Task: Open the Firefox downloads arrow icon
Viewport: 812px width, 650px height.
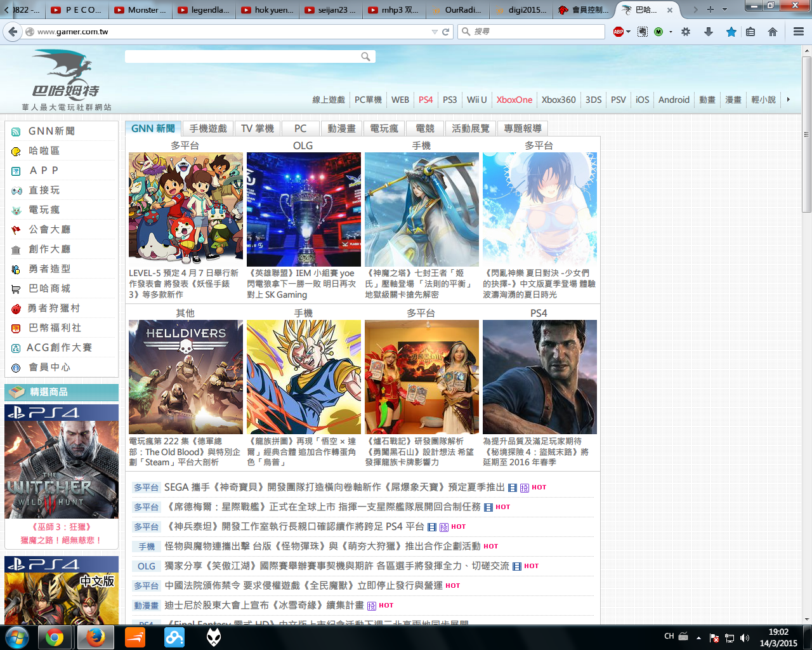Action: pyautogui.click(x=709, y=32)
